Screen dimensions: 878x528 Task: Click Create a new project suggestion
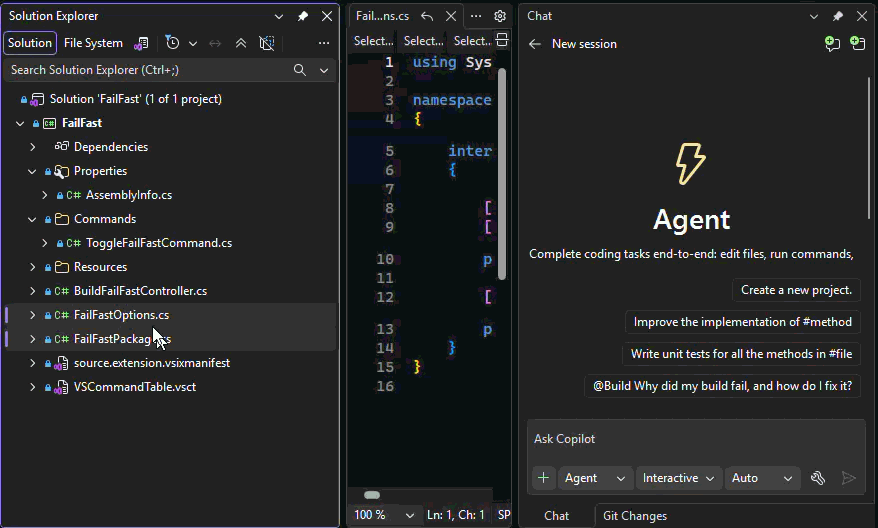796,290
